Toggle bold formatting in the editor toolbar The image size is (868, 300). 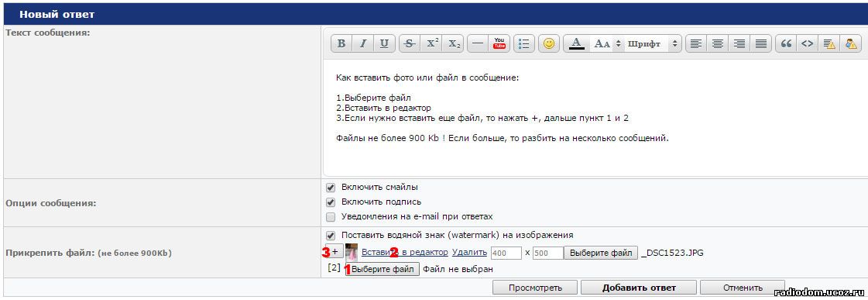point(341,44)
